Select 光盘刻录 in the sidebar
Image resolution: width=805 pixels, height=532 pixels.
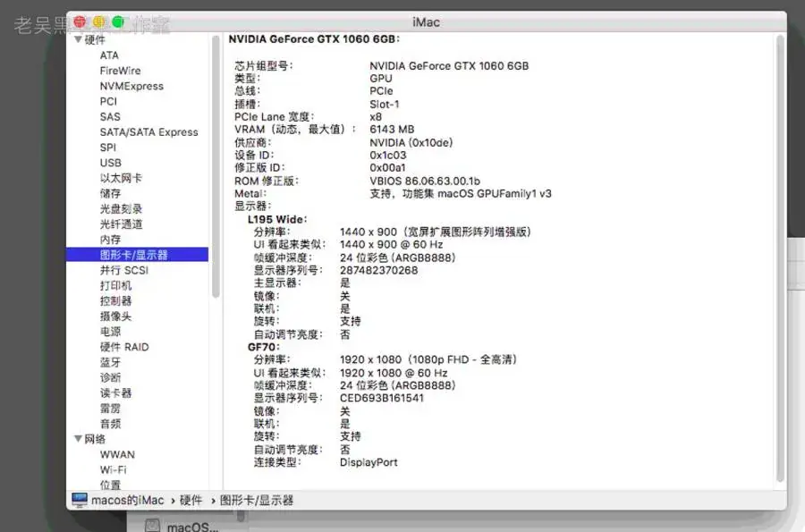click(121, 209)
